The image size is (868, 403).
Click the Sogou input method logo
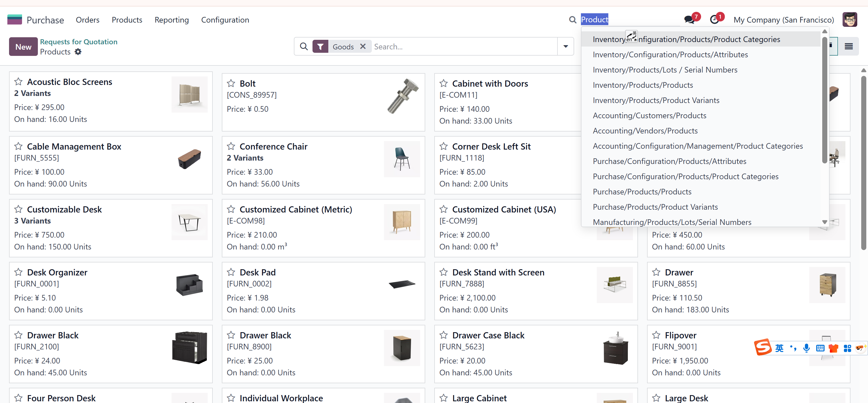(x=763, y=347)
